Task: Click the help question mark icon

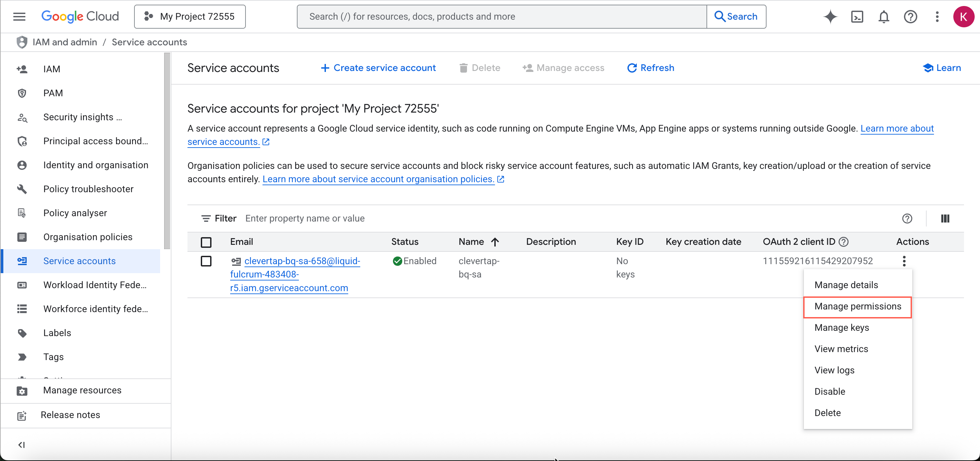Action: [x=910, y=17]
